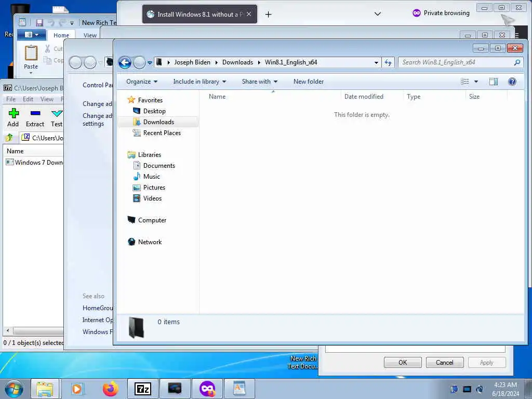Sort by Date modified column
Image resolution: width=532 pixels, height=399 pixels.
(364, 97)
